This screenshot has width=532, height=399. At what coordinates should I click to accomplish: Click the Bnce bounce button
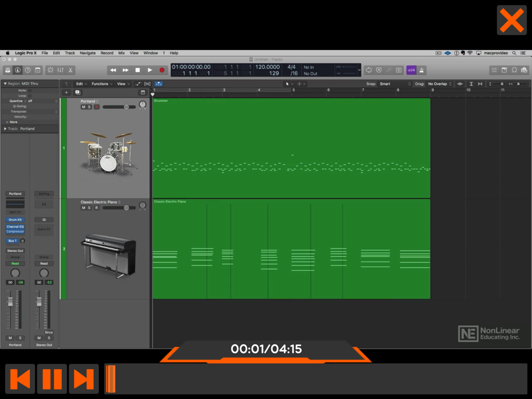tap(49, 332)
